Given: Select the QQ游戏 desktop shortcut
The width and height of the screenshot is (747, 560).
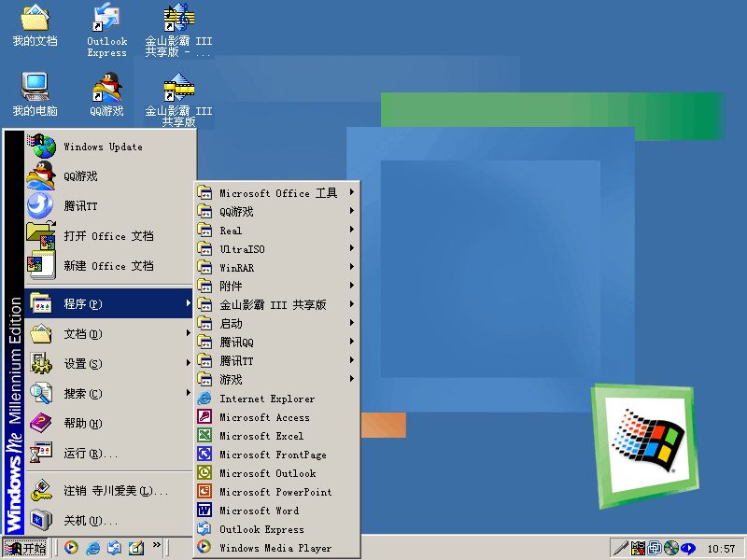Looking at the screenshot, I should tap(106, 94).
